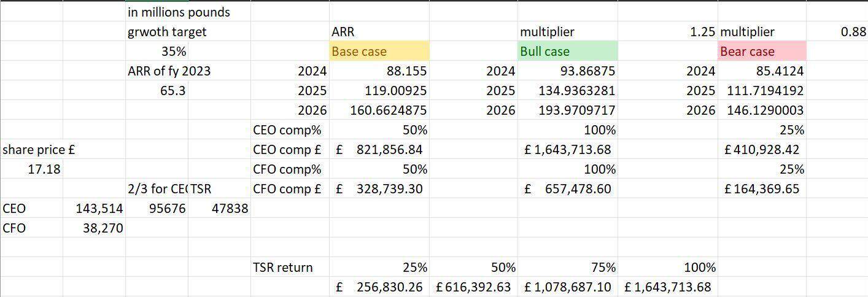The height and width of the screenshot is (297, 868).
Task: Select the red Bear case cell
Action: [x=761, y=52]
